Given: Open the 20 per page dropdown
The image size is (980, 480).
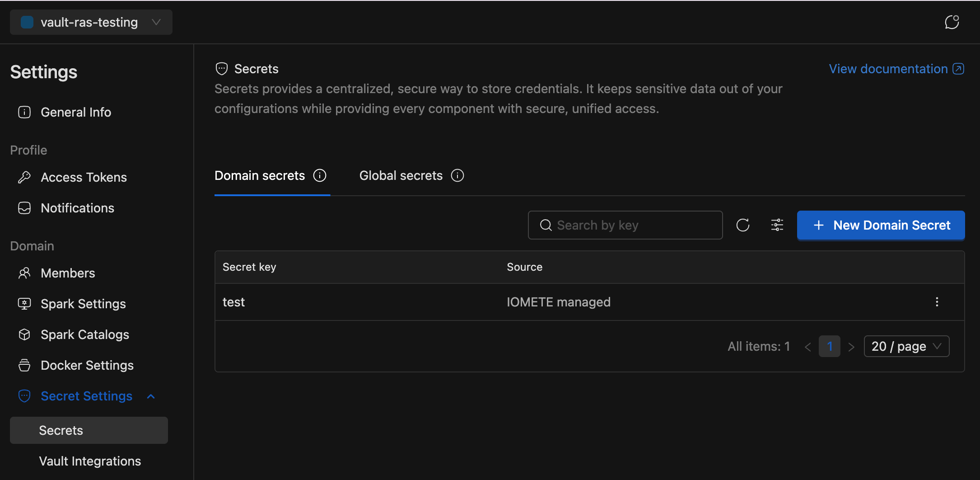Looking at the screenshot, I should tap(906, 346).
